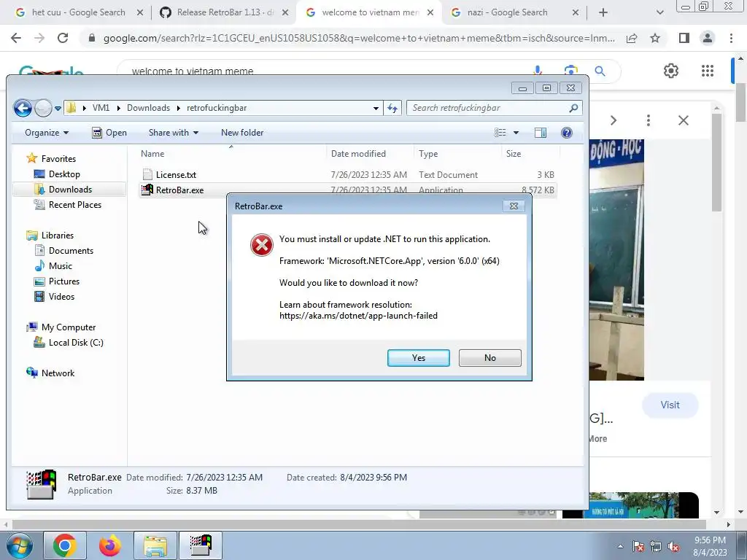The image size is (747, 560).
Task: Open Explorer Help question mark icon
Action: coord(566,133)
